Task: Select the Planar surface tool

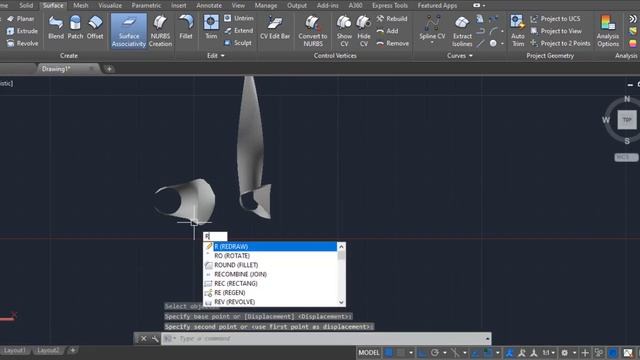Action: pyautogui.click(x=20, y=19)
